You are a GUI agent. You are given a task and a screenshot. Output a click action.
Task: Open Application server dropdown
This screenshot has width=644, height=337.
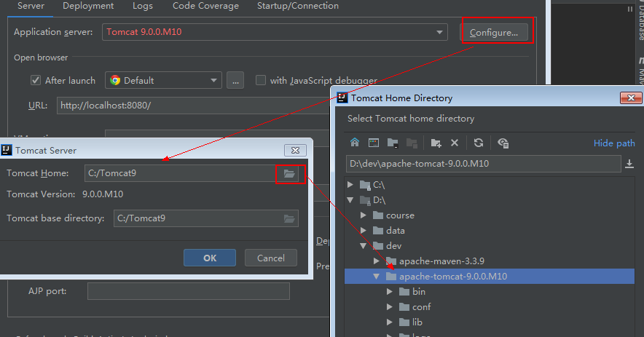point(439,32)
